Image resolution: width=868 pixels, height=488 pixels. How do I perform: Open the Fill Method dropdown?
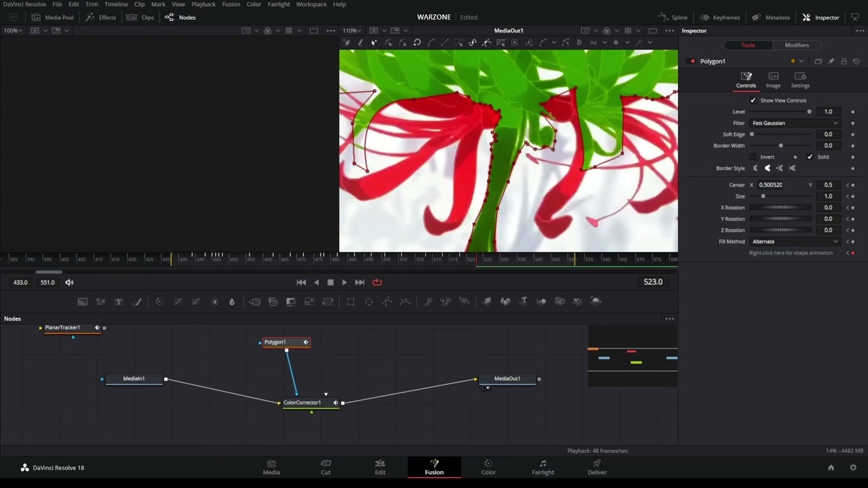(x=795, y=241)
